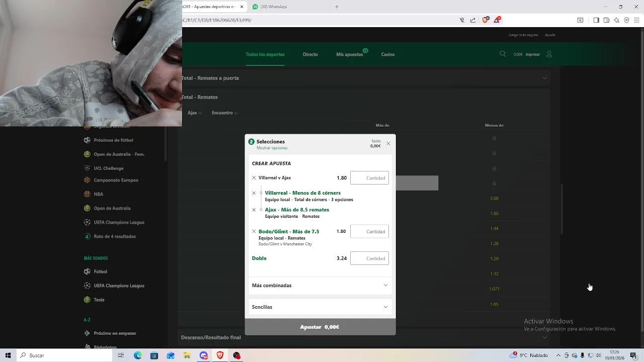
Task: Click the Campeonato Europeo sidebar icon
Action: point(87,180)
